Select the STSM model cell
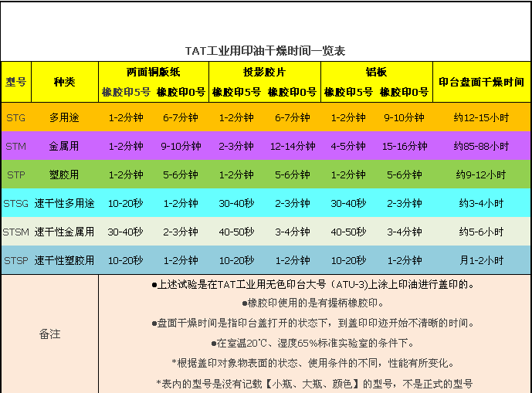Screen dimensions: 532x393 [x=16, y=232]
